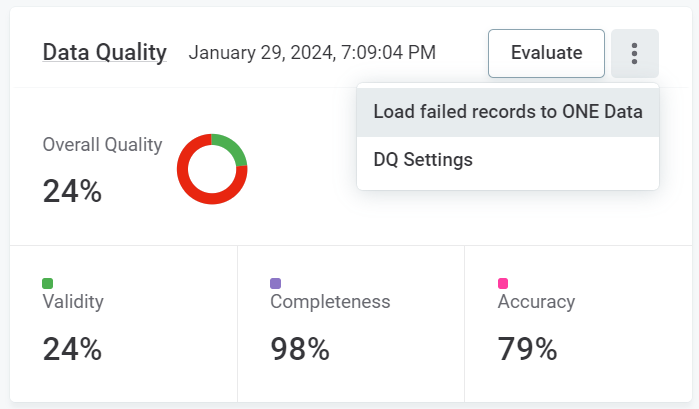The height and width of the screenshot is (409, 699).
Task: Click the center of the quality donut chart
Action: (x=212, y=168)
